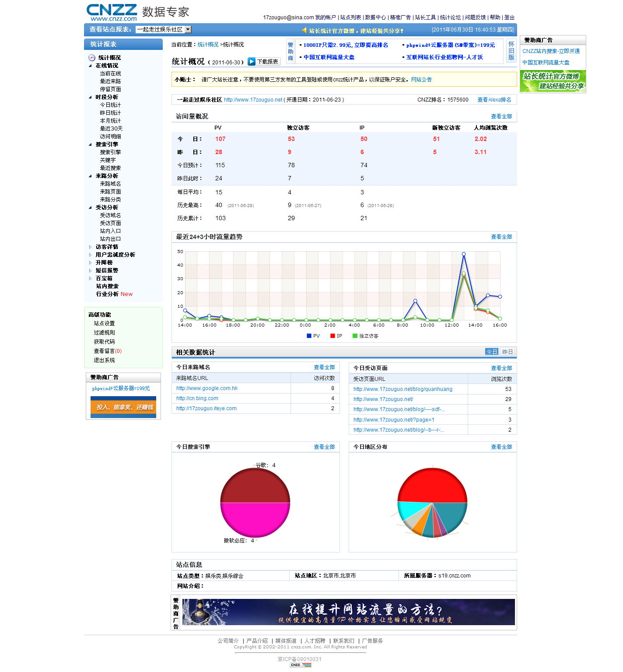Open the CNZZ站内搜索-立即开通 sponsor link
The height and width of the screenshot is (672, 623).
tap(551, 51)
